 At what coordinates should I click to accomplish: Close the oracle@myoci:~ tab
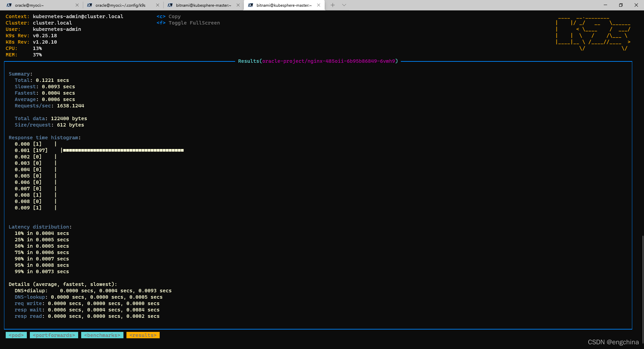77,5
